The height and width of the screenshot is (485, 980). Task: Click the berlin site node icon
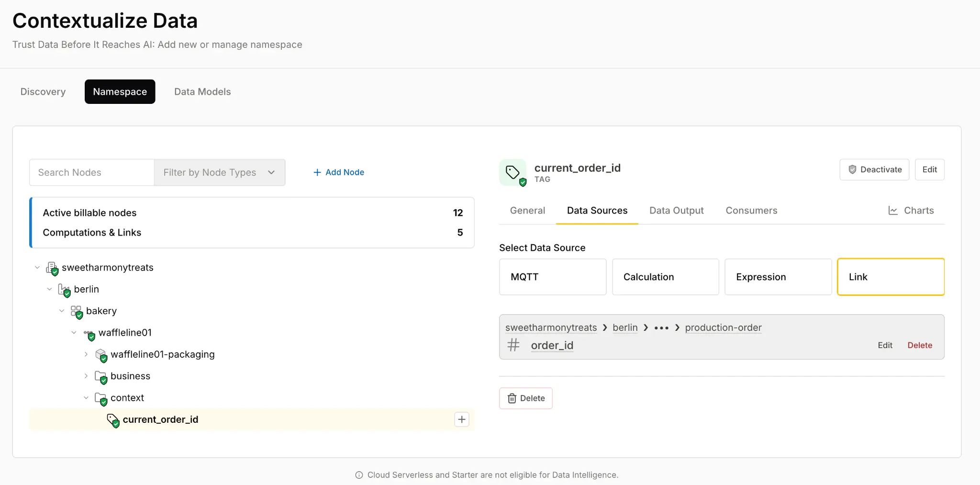[64, 290]
